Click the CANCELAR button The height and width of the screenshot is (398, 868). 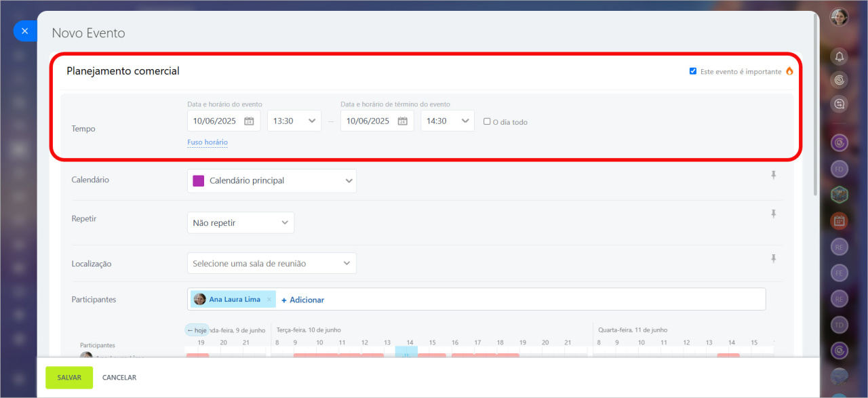(119, 378)
